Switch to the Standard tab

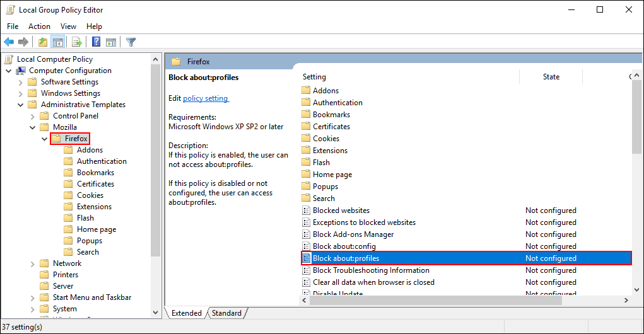(226, 313)
